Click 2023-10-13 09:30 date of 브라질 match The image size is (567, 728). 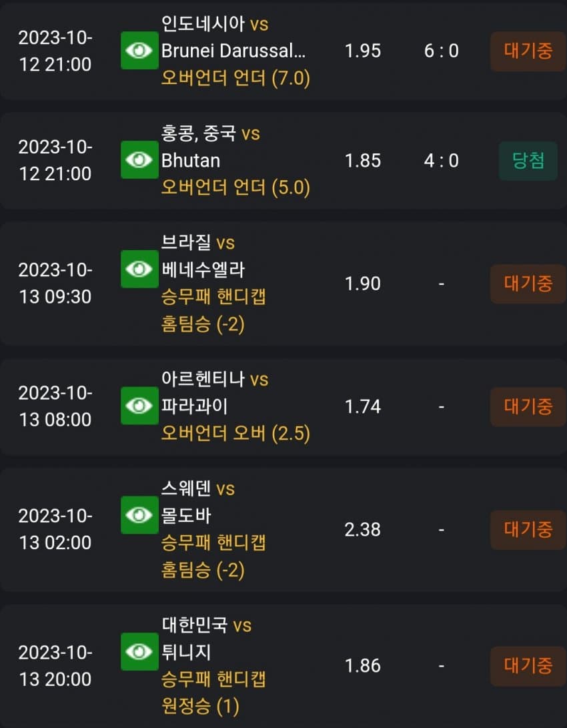pyautogui.click(x=55, y=283)
